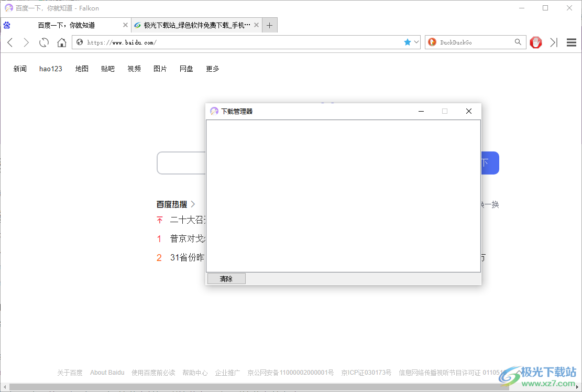582x392 pixels.
Task: Open hot search item starting 普京
Action: [x=188, y=238]
